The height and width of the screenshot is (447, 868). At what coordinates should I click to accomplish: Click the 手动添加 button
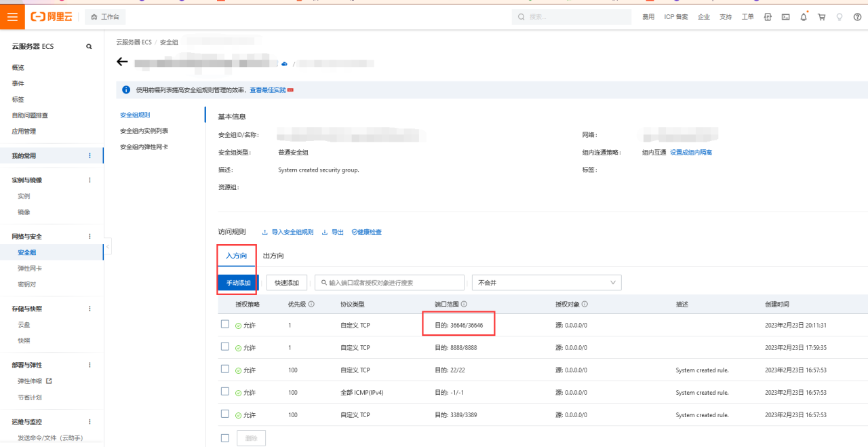(x=238, y=282)
